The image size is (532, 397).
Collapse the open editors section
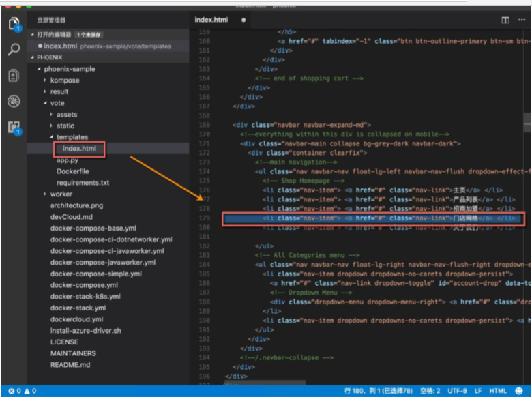[x=33, y=35]
